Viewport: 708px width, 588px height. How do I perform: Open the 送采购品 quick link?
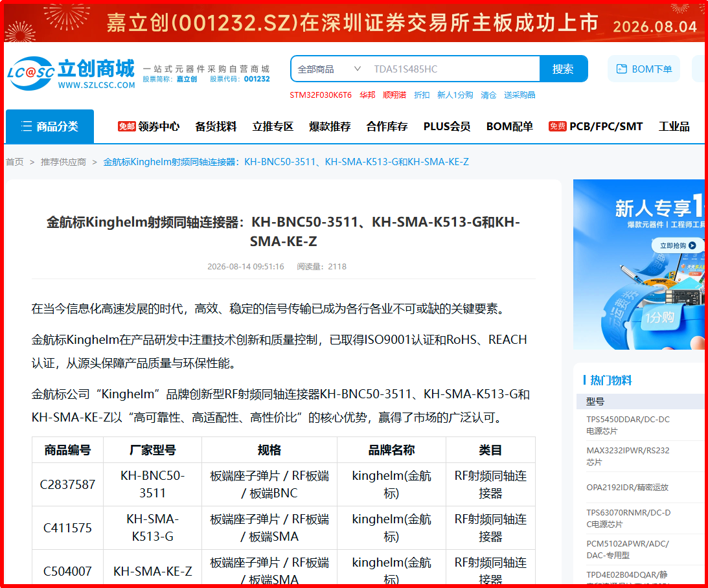point(520,95)
